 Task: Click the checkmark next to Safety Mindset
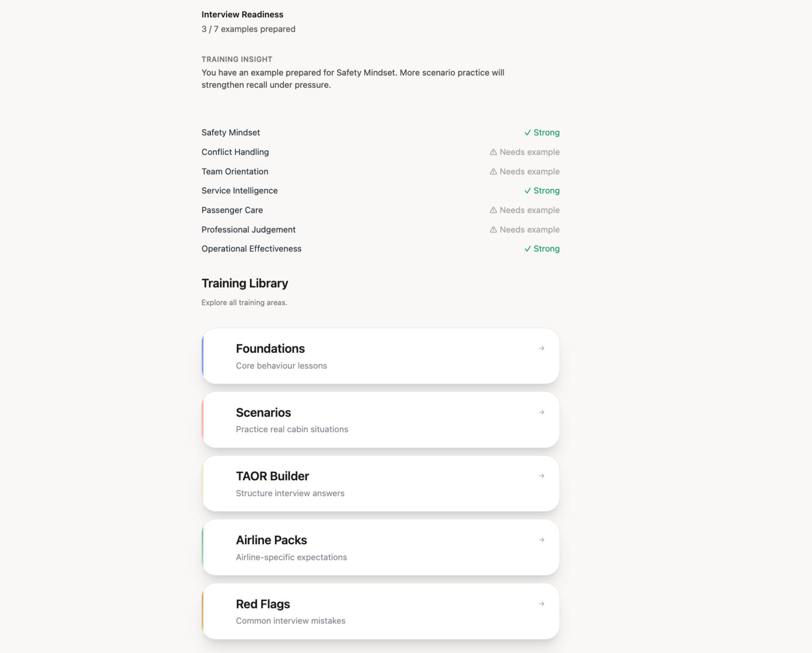(527, 133)
